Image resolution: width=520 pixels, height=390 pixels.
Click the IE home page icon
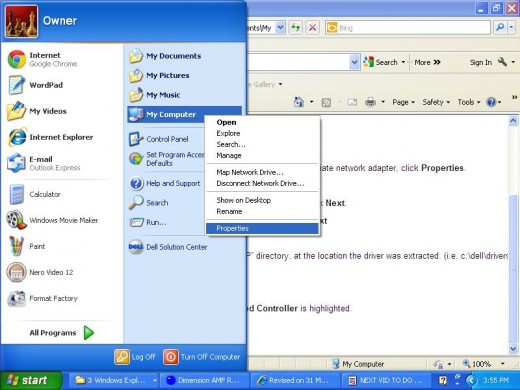299,102
